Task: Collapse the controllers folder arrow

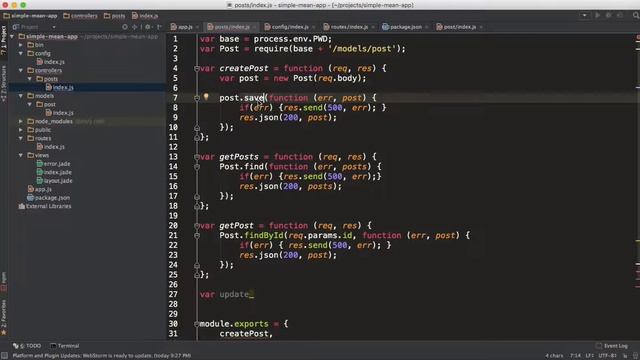Action: pos(21,70)
